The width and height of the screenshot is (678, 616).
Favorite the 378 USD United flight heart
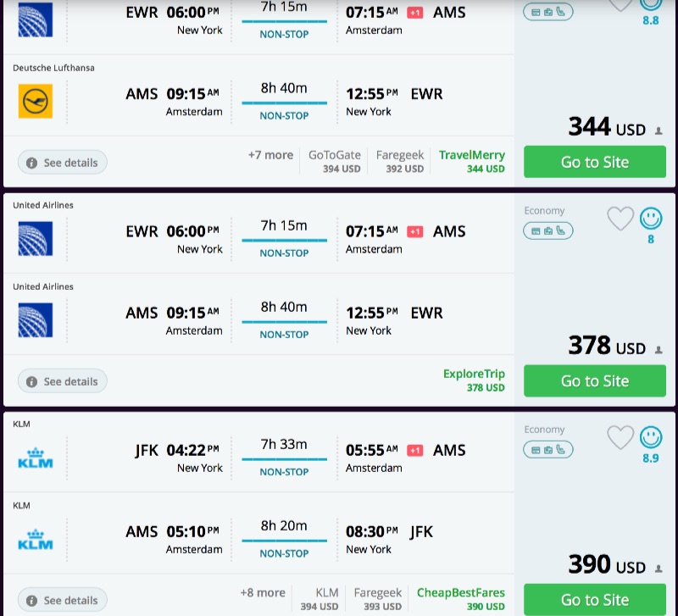coord(620,219)
